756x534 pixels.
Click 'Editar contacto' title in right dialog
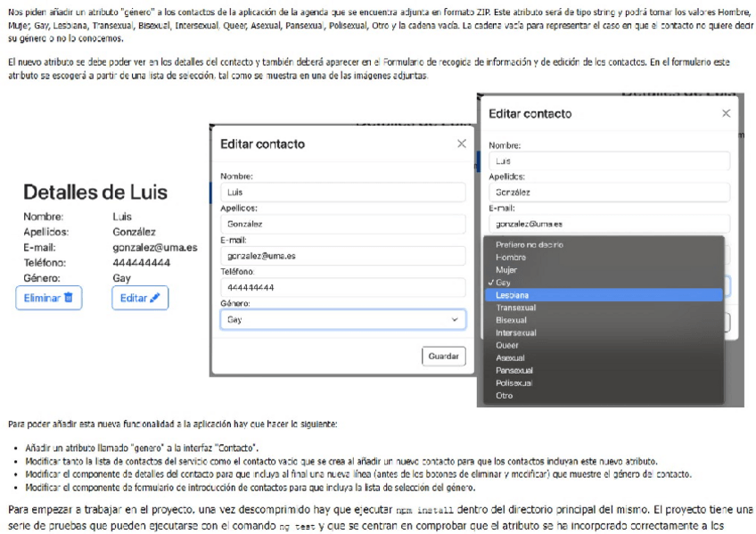pos(530,113)
